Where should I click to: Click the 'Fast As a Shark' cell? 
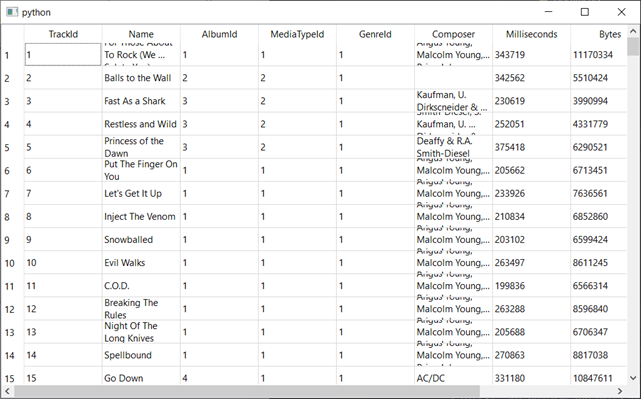141,101
